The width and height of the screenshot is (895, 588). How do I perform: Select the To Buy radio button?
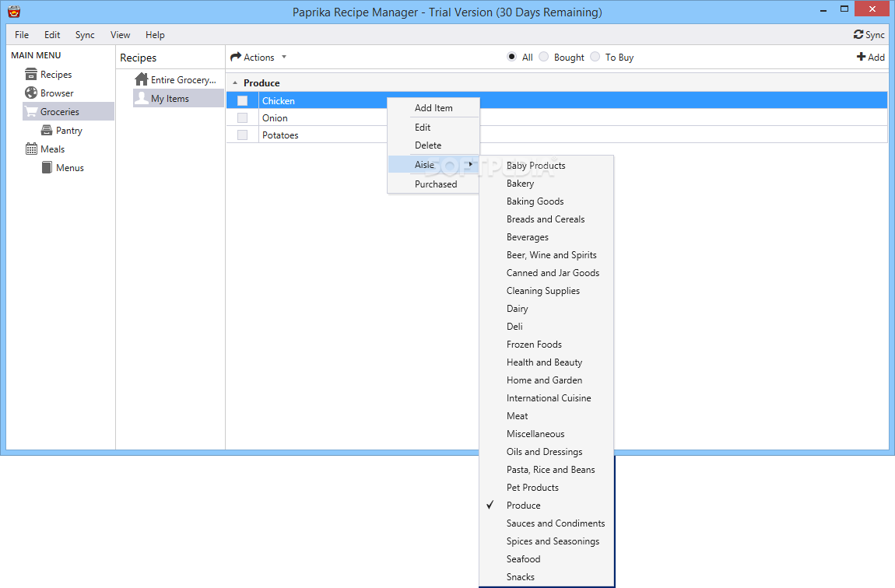pyautogui.click(x=595, y=57)
